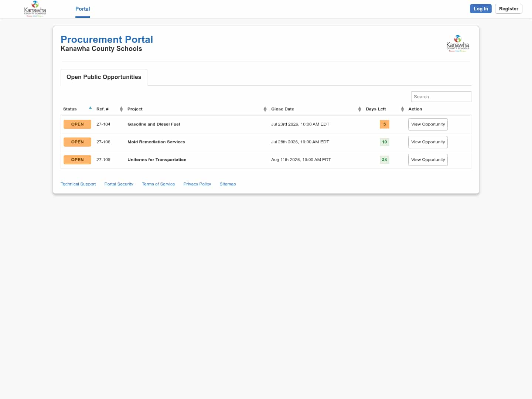This screenshot has width=532, height=399.
Task: Click the Procurement Portal heading
Action: [x=107, y=40]
